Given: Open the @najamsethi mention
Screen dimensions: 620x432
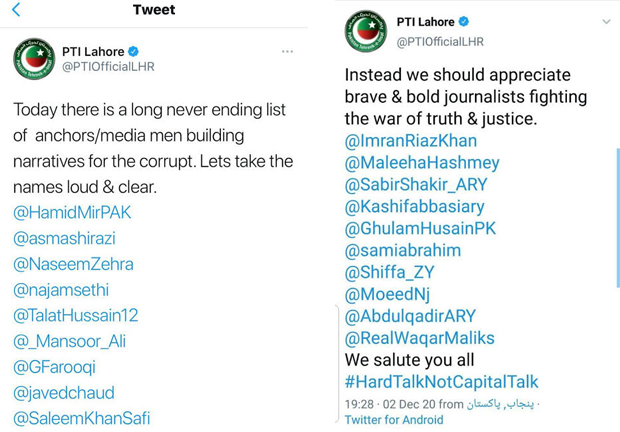Looking at the screenshot, I should [x=61, y=290].
